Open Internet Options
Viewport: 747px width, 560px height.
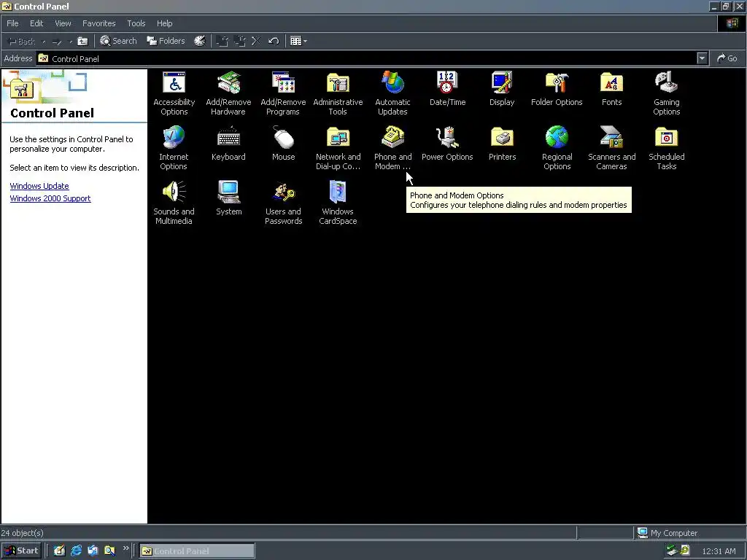[174, 148]
